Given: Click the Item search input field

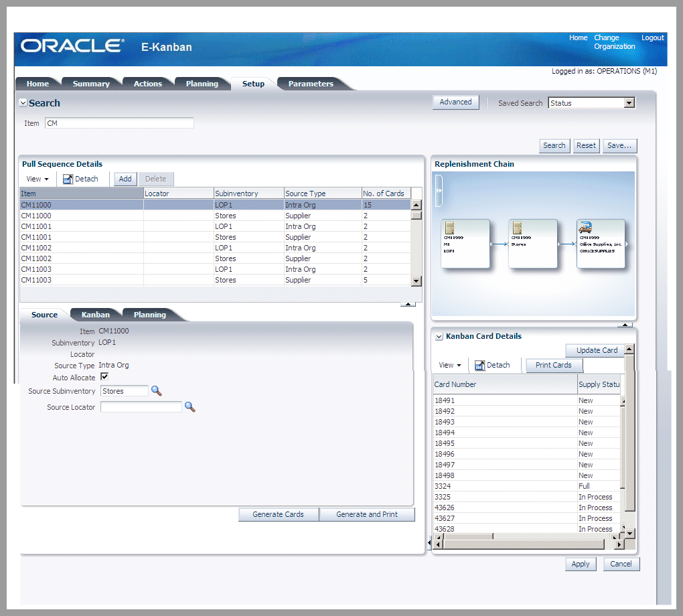Looking at the screenshot, I should coord(119,123).
